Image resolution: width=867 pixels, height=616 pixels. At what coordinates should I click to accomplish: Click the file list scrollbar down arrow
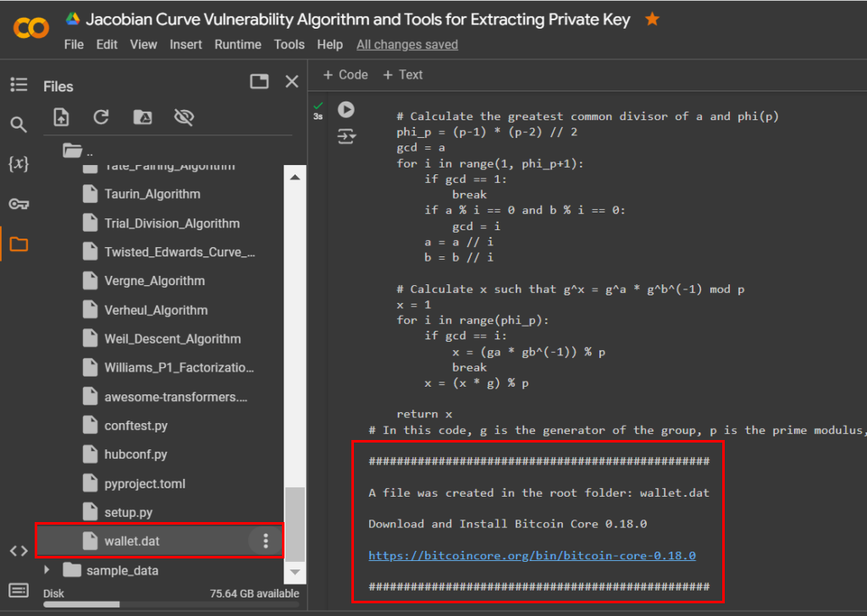(295, 572)
